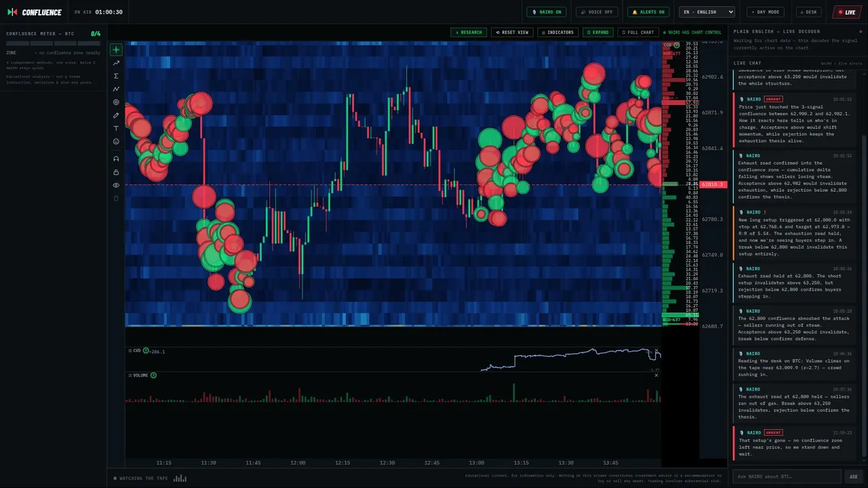Select the emoji sticker tool
Image resolution: width=868 pixels, height=488 pixels.
pos(116,142)
